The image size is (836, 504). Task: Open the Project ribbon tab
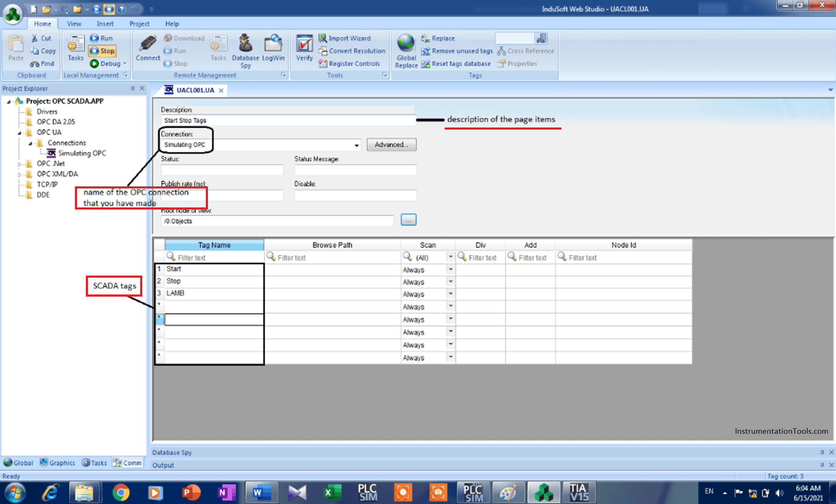coord(139,24)
